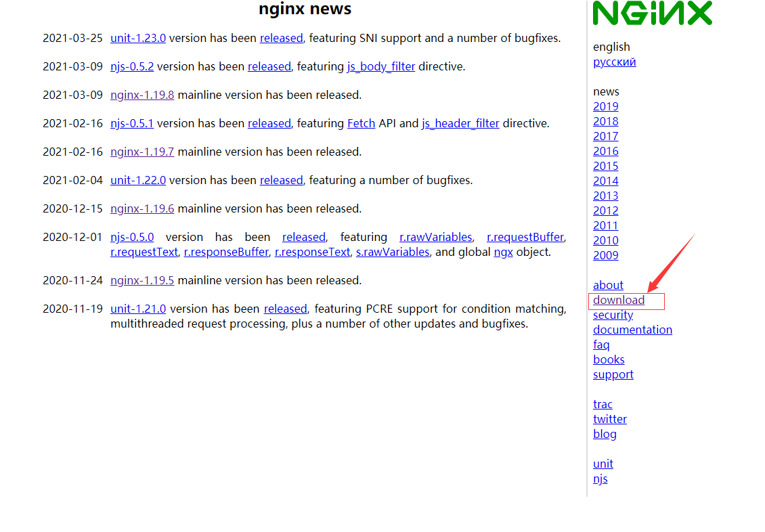This screenshot has width=765, height=532.
Task: Open the ngx object link
Action: pyautogui.click(x=503, y=252)
